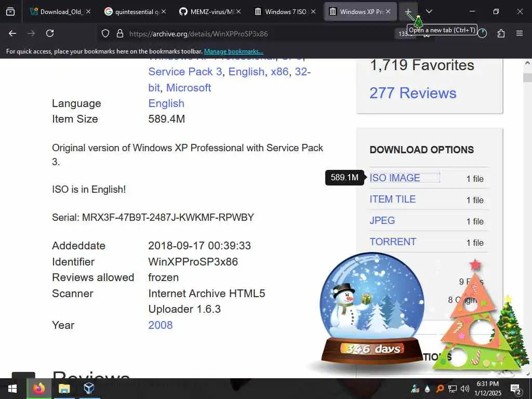The image size is (532, 399).
Task: Select the serial key text line
Action: pos(153,217)
